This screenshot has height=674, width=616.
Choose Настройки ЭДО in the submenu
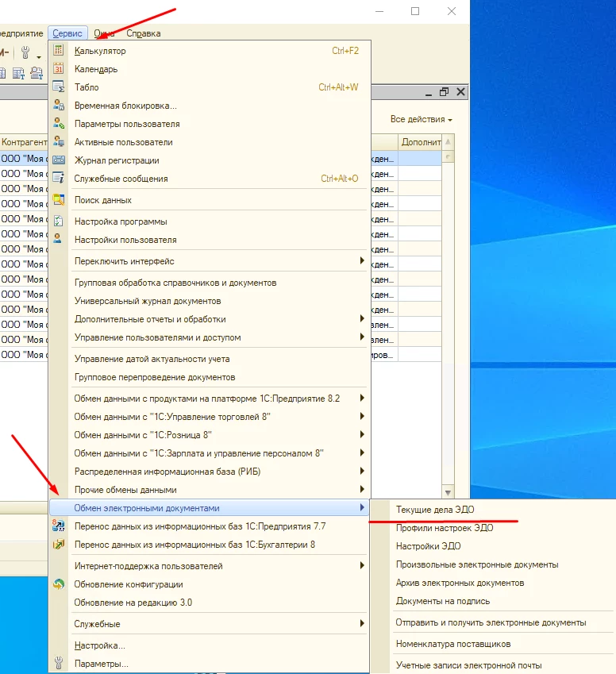428,546
